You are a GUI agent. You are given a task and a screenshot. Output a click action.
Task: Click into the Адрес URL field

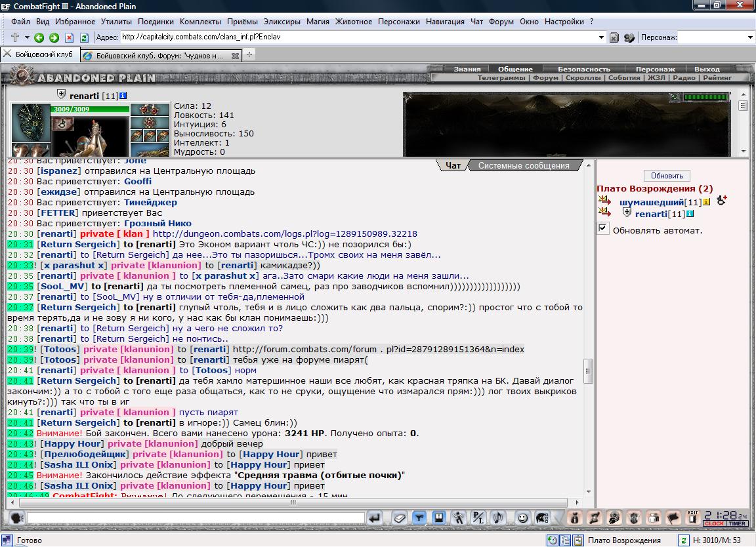click(358, 37)
